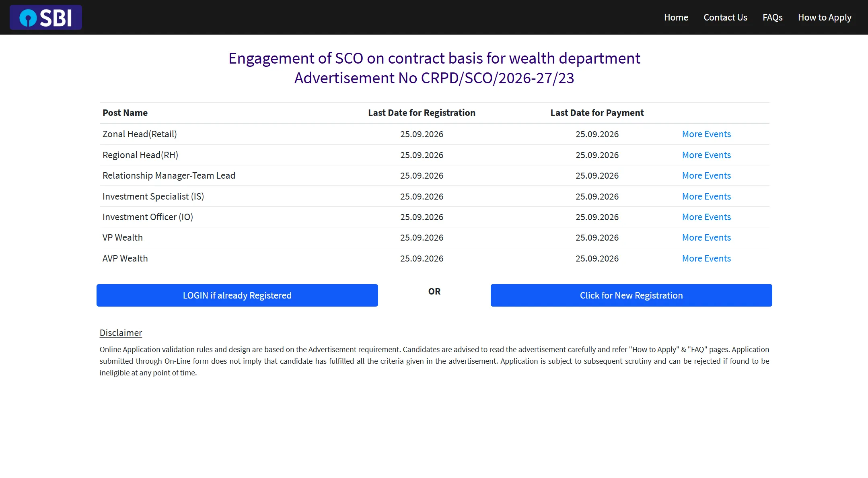Click the Click for New Registration button
This screenshot has width=868, height=478.
tap(631, 295)
